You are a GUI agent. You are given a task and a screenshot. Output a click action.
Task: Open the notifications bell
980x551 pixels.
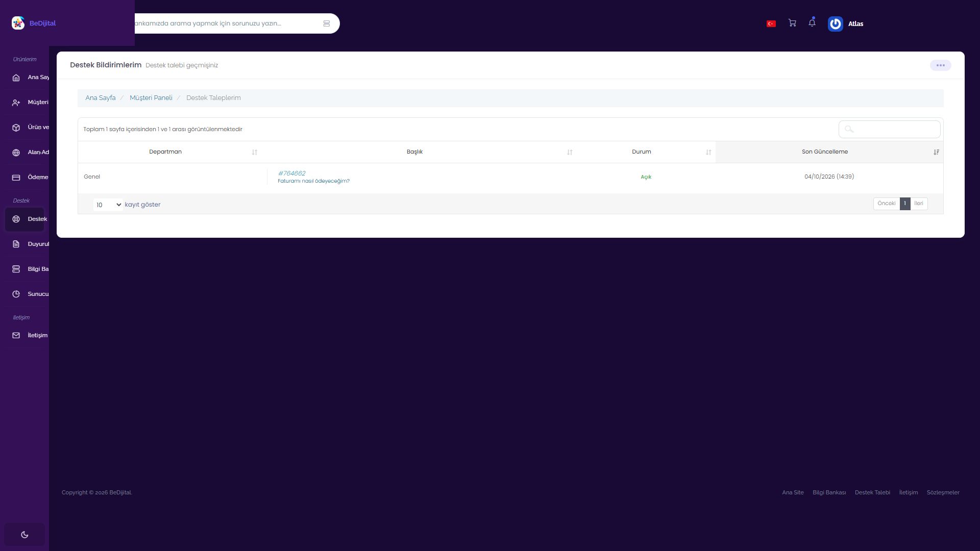(x=812, y=22)
